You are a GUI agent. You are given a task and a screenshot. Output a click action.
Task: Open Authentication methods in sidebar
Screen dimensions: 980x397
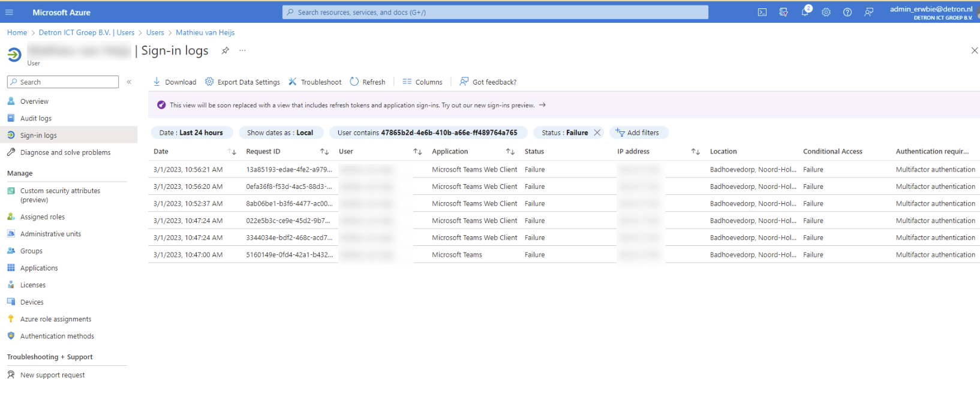point(57,336)
